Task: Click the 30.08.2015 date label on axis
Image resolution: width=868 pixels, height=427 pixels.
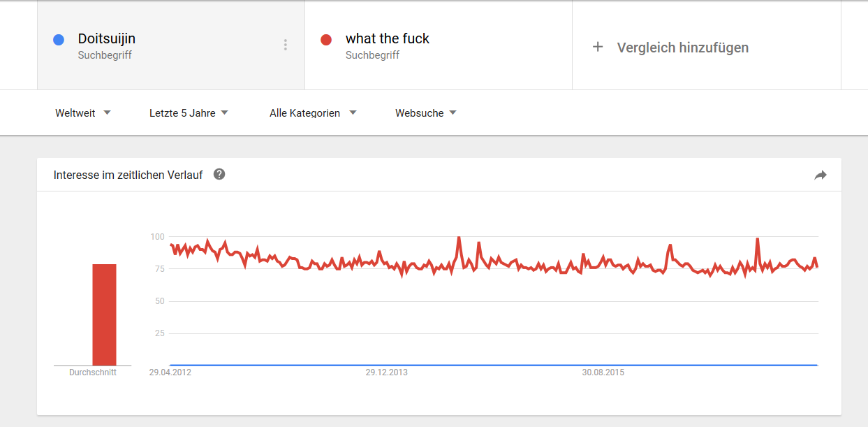Action: [x=603, y=372]
